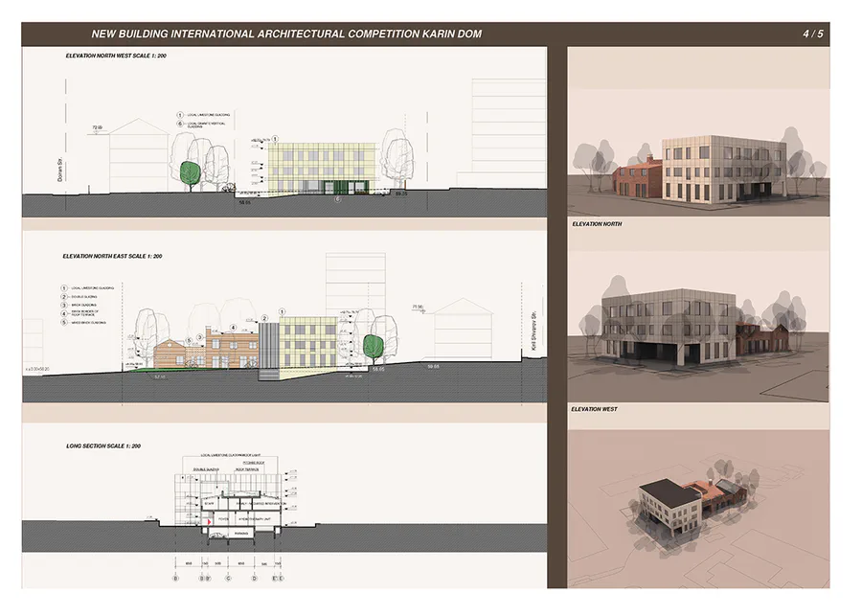Click the red arrow marker in the long section
Screen dimensions: 862x616
(x=209, y=521)
